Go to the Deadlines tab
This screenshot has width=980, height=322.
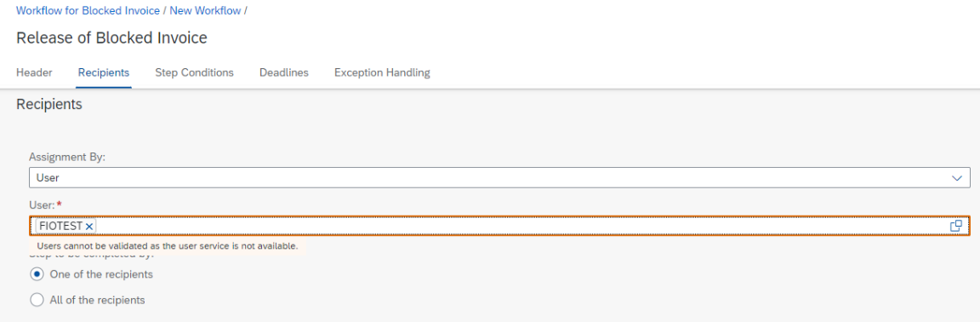[x=284, y=72]
